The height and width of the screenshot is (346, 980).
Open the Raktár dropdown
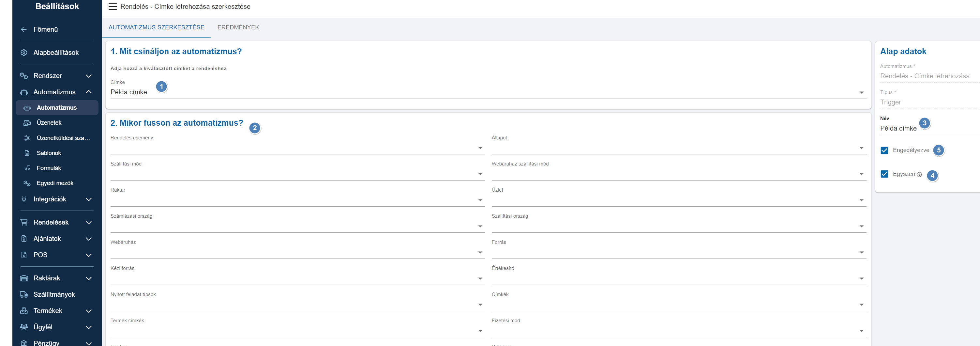(x=297, y=200)
